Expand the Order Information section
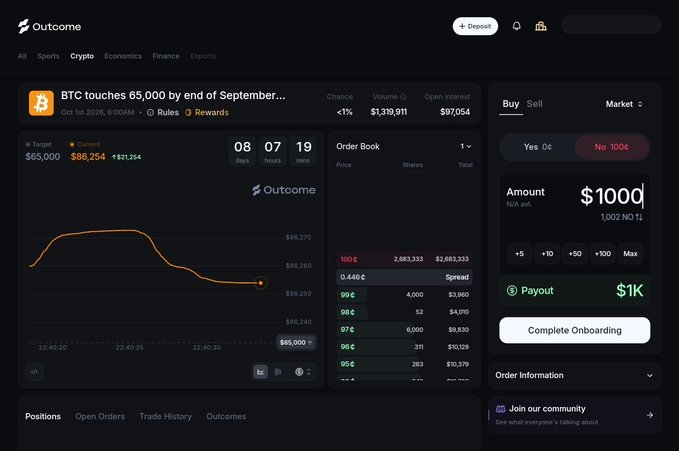679x451 pixels. 574,375
